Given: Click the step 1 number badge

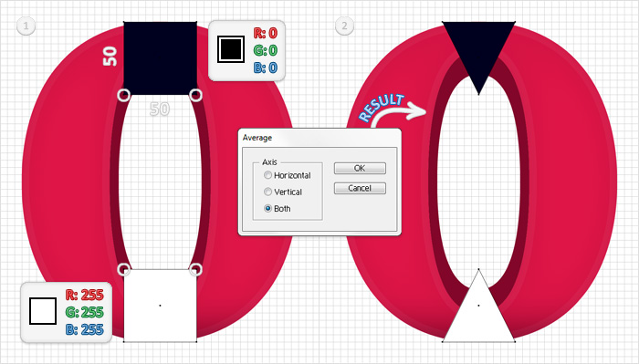Looking at the screenshot, I should tap(26, 26).
